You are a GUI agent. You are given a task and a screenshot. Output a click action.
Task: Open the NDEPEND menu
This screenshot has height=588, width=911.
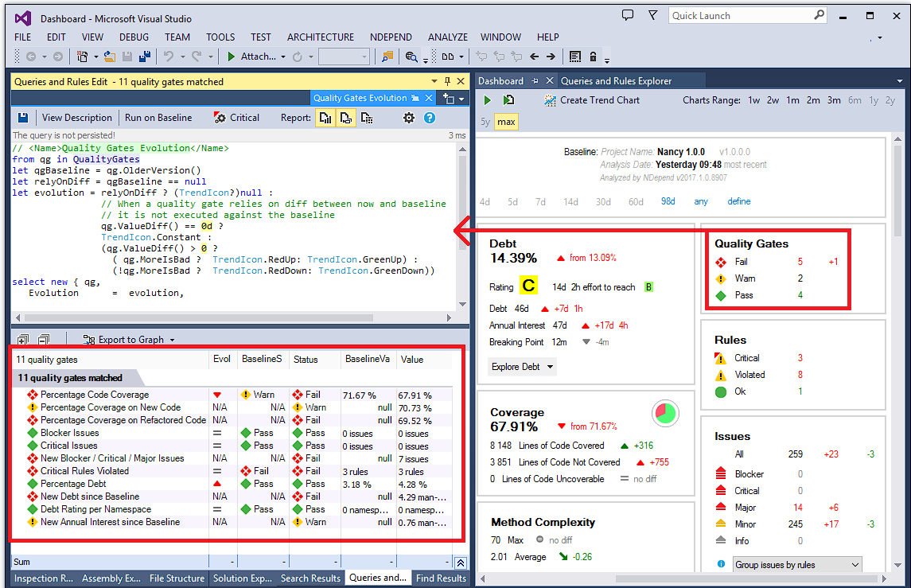[391, 37]
